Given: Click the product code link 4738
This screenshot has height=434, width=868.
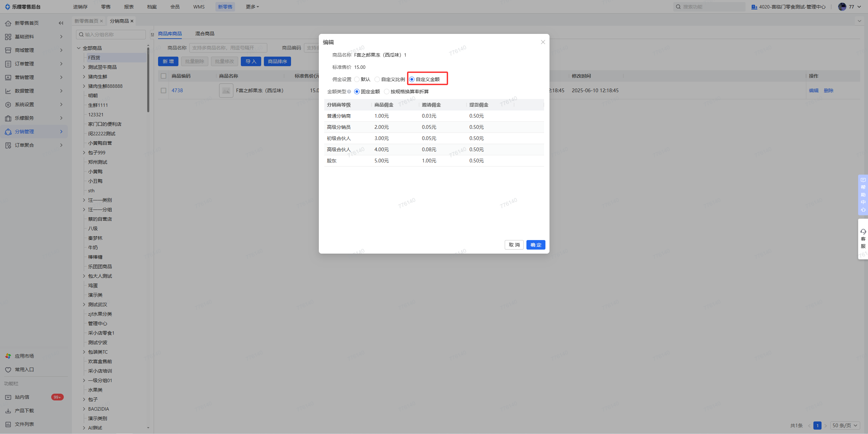Looking at the screenshot, I should click(x=177, y=91).
